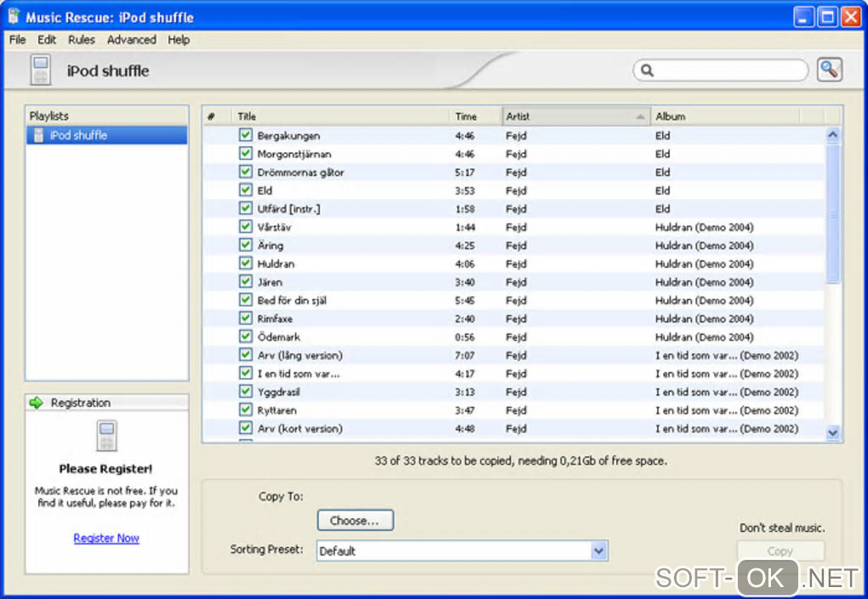Screen dimensions: 868x599
Task: Click the iPod image above Please Register
Action: pyautogui.click(x=106, y=436)
